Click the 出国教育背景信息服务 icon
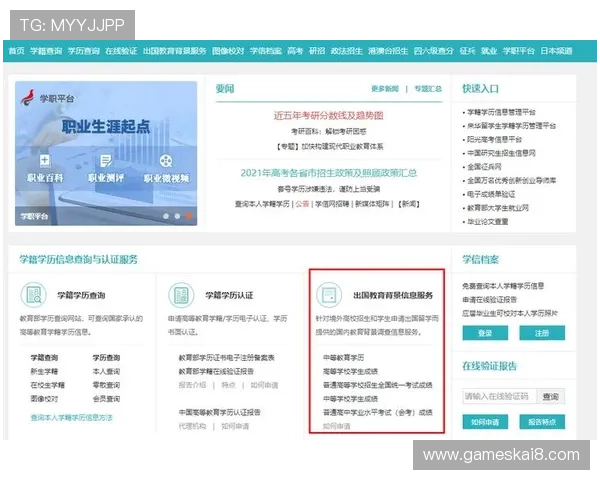 [x=329, y=295]
